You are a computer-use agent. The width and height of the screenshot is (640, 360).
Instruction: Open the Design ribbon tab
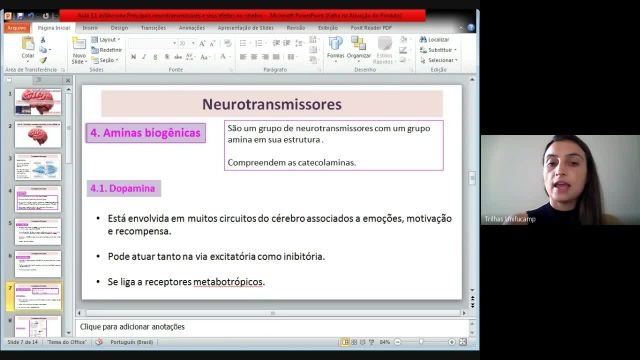[119, 28]
